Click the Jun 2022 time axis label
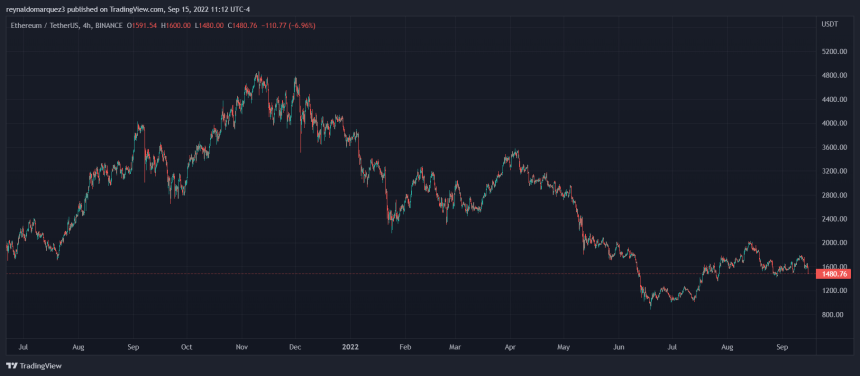Screen dimensions: 860x376 (619, 347)
